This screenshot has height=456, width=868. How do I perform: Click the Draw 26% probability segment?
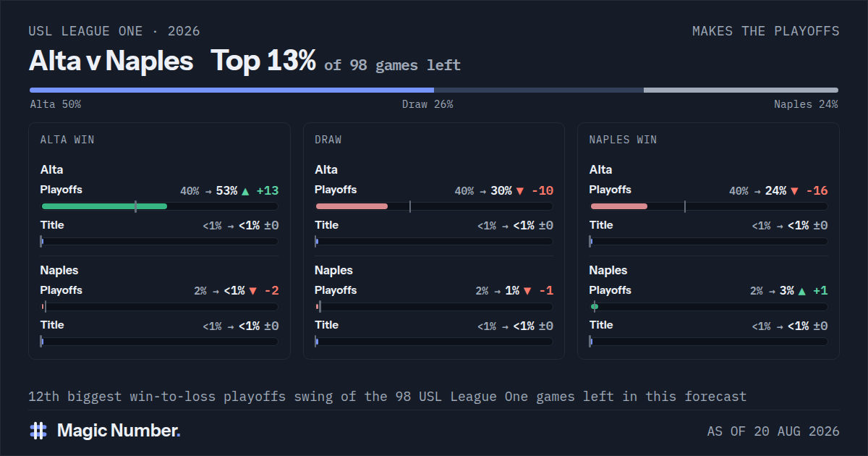click(x=539, y=90)
